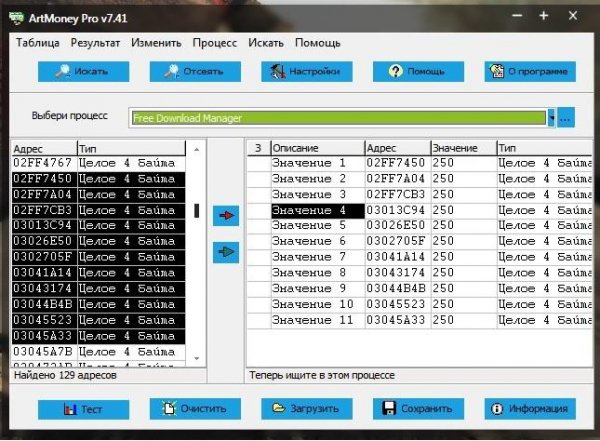Open the Изменить menu
The width and height of the screenshot is (600, 441).
[x=156, y=42]
